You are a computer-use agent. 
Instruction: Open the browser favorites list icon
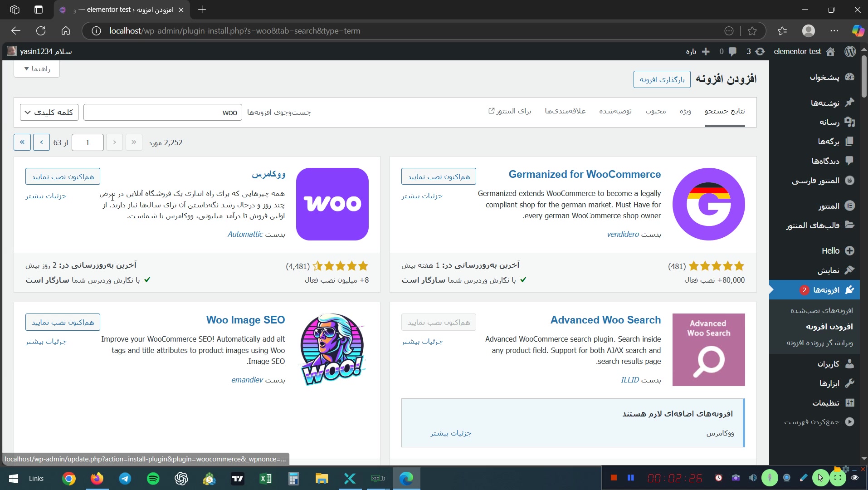tap(782, 31)
